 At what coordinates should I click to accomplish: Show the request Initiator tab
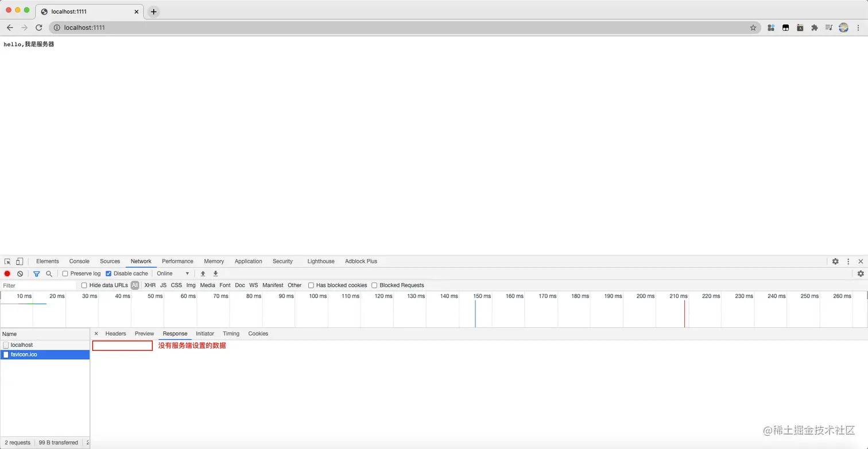click(205, 334)
